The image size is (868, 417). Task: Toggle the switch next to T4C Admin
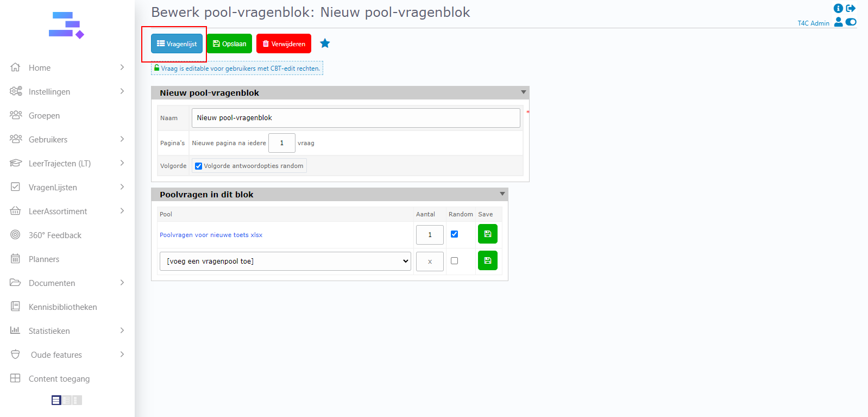pyautogui.click(x=851, y=22)
